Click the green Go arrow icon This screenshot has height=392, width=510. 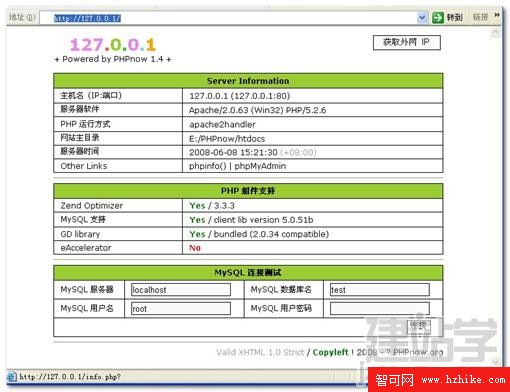[438, 17]
